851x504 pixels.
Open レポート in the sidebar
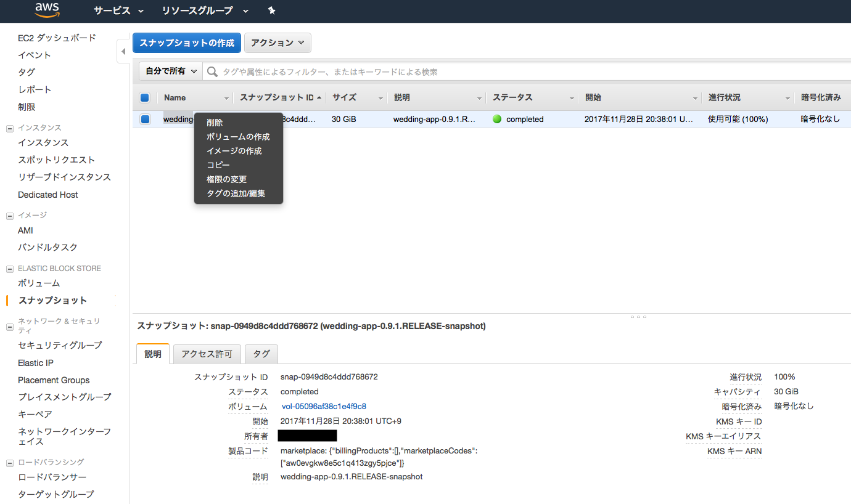coord(35,89)
